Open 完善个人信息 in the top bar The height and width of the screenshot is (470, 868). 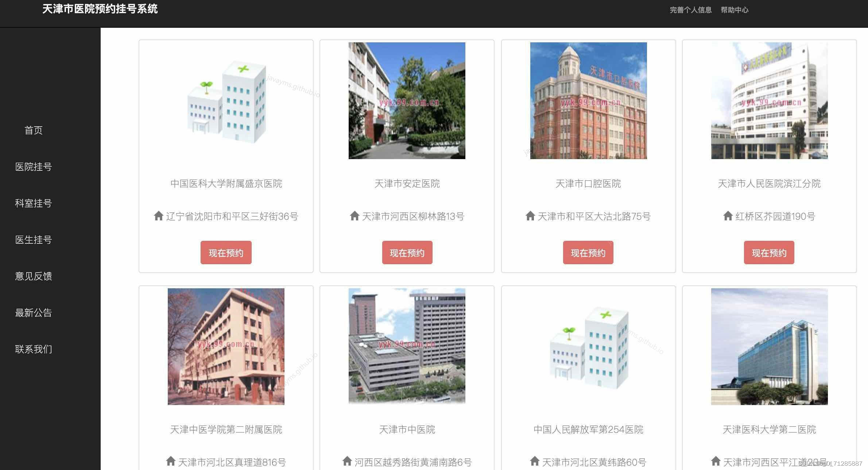[x=690, y=10]
